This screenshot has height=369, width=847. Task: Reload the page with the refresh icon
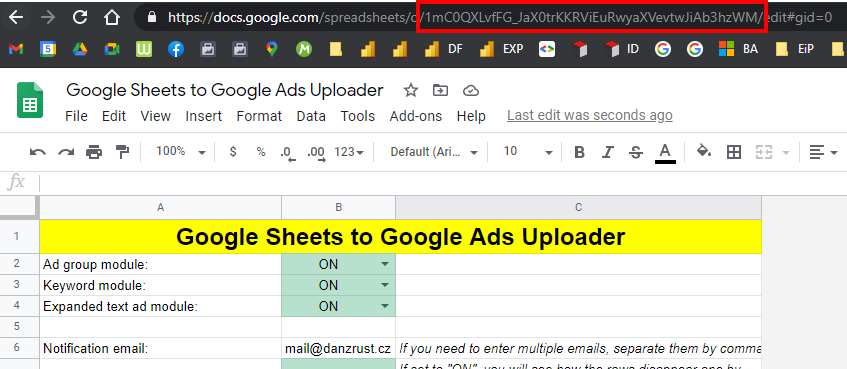[x=80, y=18]
